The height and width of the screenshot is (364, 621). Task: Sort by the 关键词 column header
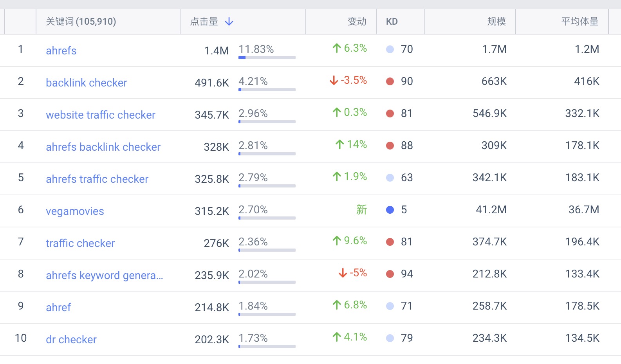(81, 22)
